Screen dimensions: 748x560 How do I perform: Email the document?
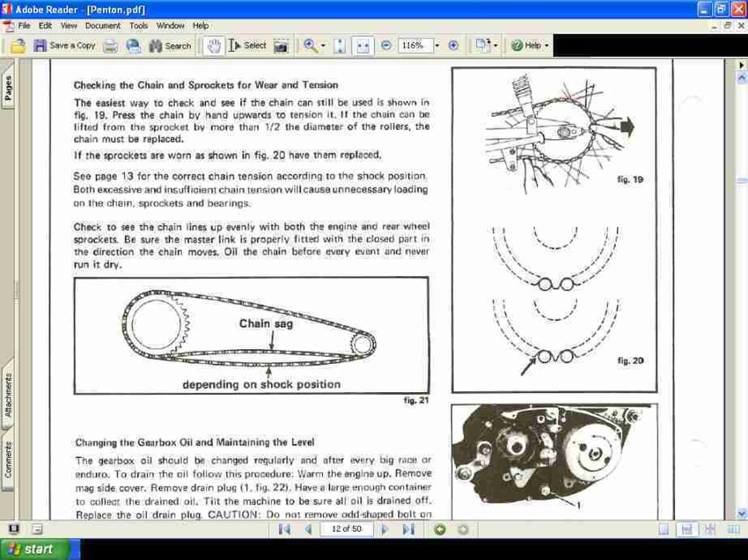pyautogui.click(x=133, y=45)
